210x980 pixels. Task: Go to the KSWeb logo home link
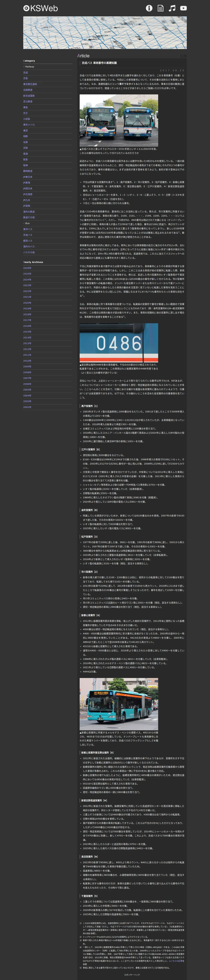[40, 8]
